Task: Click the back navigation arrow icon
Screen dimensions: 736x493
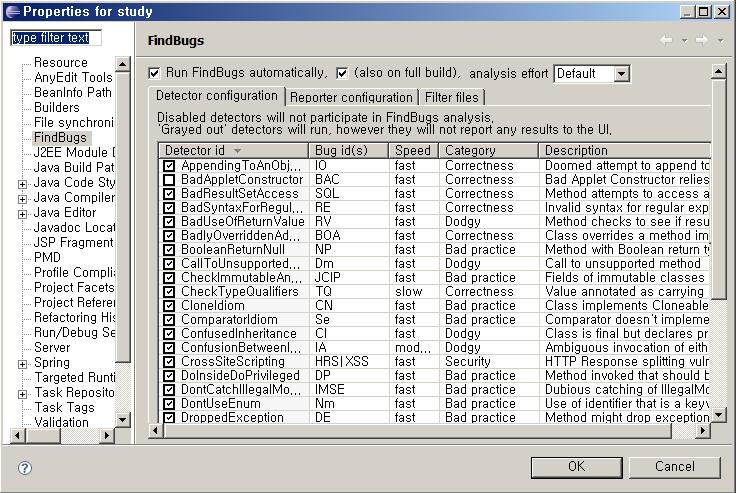Action: pos(667,40)
